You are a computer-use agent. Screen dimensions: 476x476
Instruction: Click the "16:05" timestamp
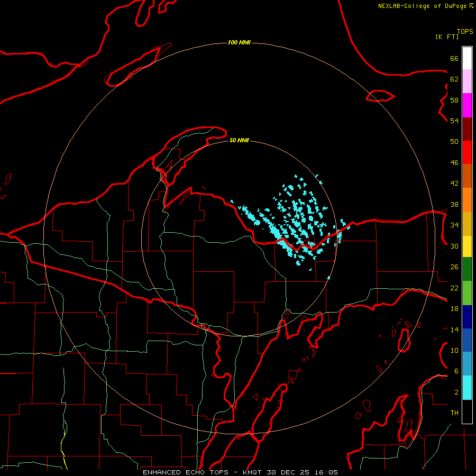coord(326,472)
